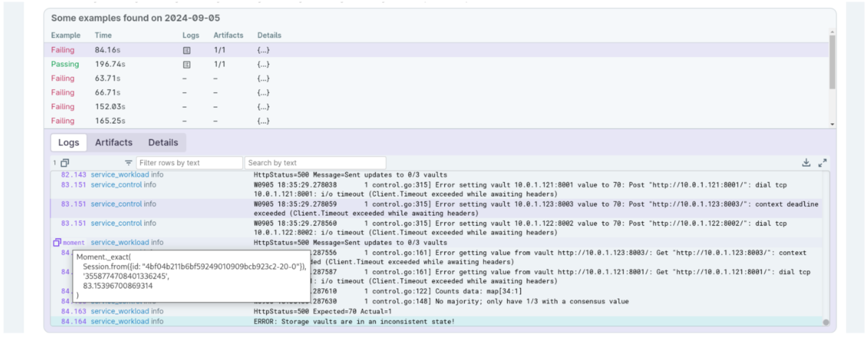Click the examples list vertical scrollbar
The width and height of the screenshot is (868, 339).
tap(832, 63)
